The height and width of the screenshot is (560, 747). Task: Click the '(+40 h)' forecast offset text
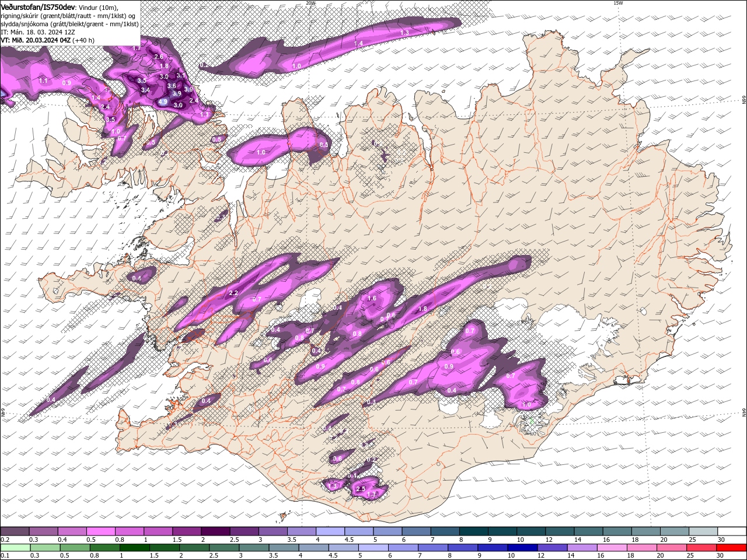pyautogui.click(x=84, y=40)
